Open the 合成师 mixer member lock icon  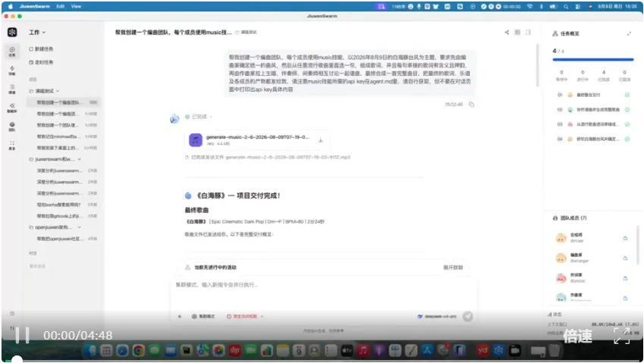pyautogui.click(x=625, y=238)
